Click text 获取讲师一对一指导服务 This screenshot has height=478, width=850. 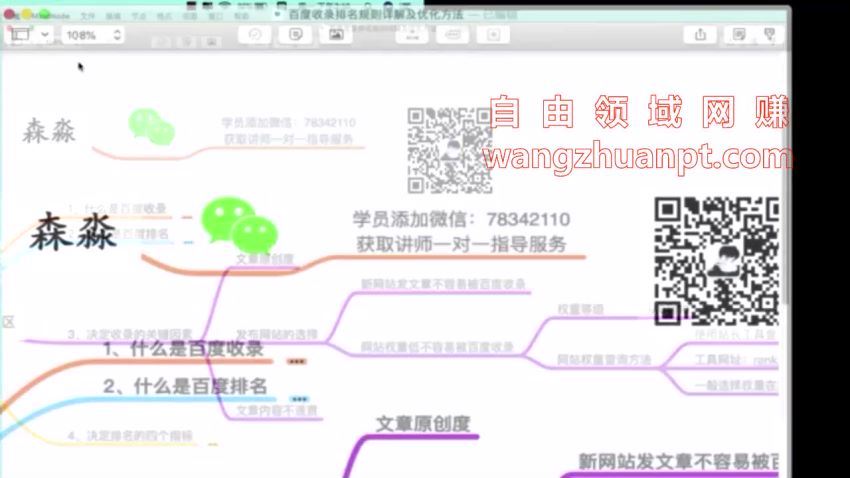tap(461, 244)
